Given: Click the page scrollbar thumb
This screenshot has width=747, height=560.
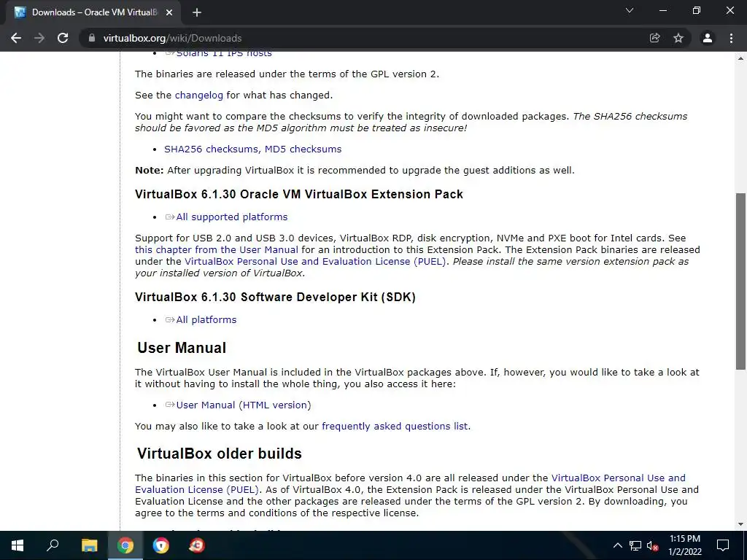Looking at the screenshot, I should [x=740, y=281].
